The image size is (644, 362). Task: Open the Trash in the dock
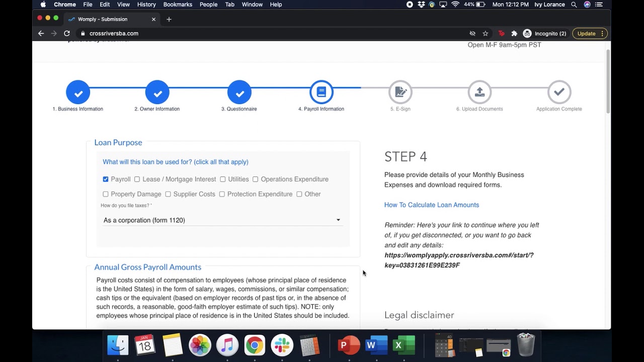click(x=526, y=345)
